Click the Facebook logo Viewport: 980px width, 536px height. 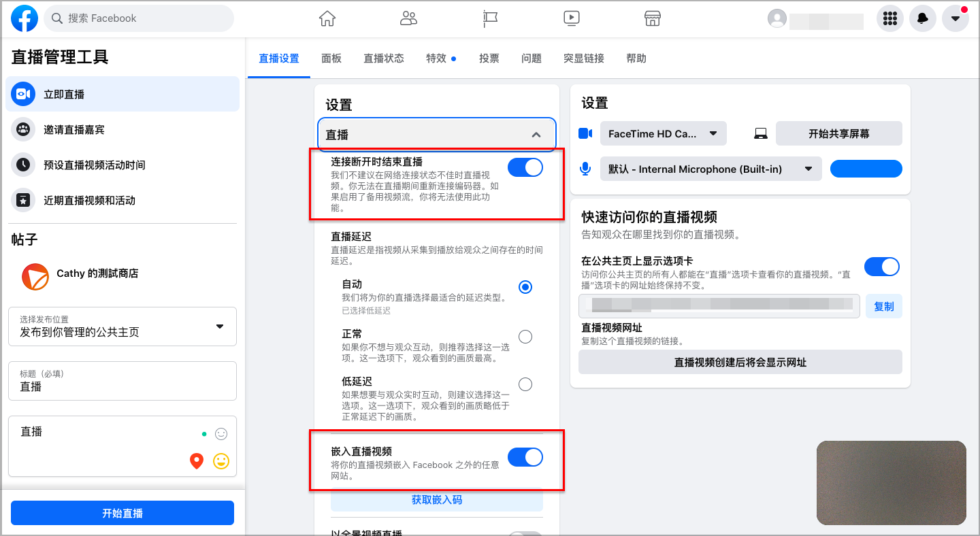tap(24, 18)
